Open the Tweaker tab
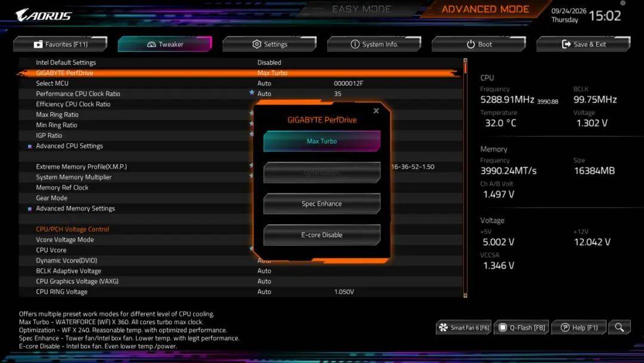644x363 pixels. tap(165, 44)
